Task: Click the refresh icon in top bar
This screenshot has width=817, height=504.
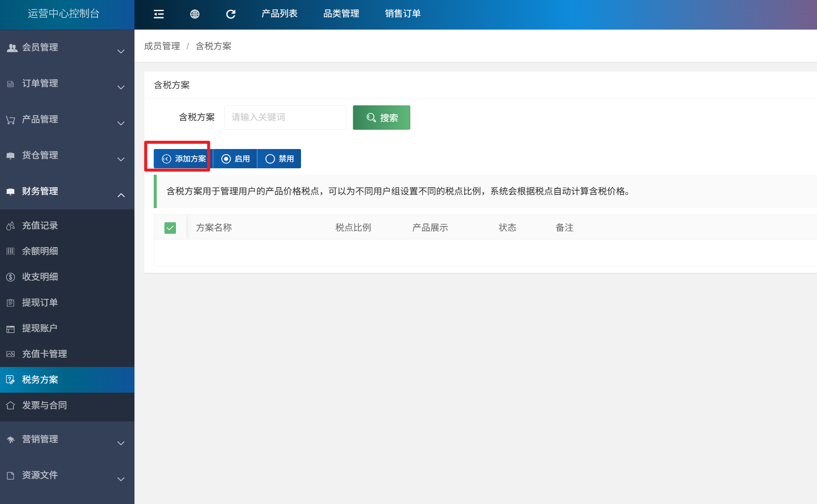Action: click(x=231, y=14)
